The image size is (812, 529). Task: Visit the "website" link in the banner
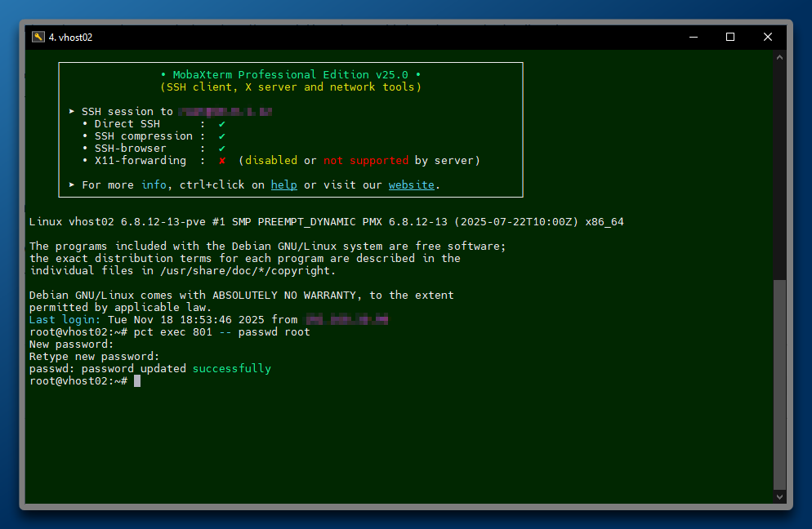pos(411,185)
